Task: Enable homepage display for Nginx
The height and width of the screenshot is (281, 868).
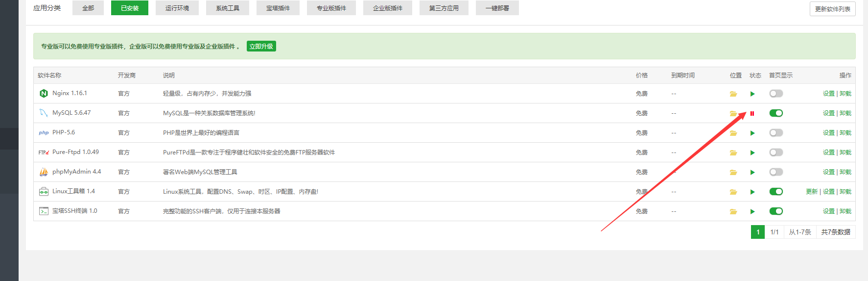Action: (776, 94)
